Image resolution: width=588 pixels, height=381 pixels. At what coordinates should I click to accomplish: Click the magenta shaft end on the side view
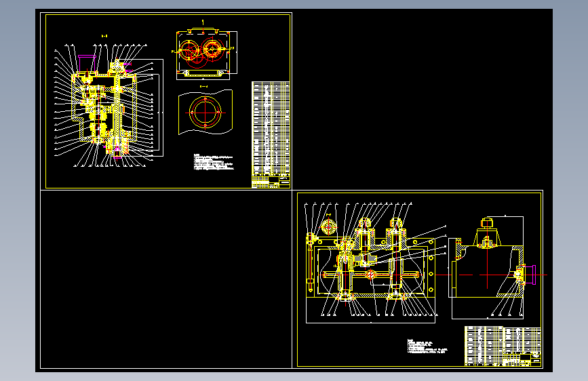530,275
